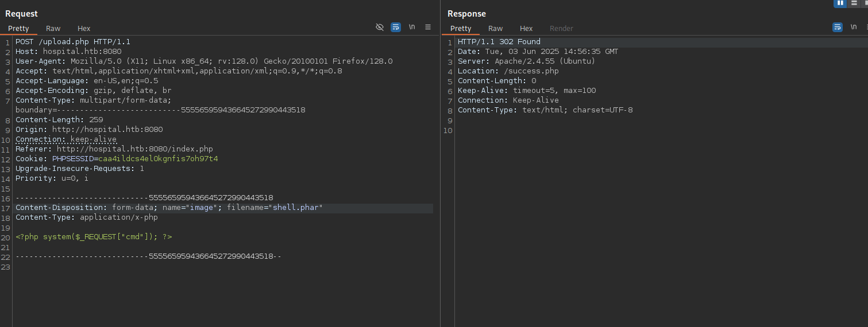Screen dimensions: 868x327
Task: Switch to Request Hex tab
Action: pyautogui.click(x=84, y=28)
